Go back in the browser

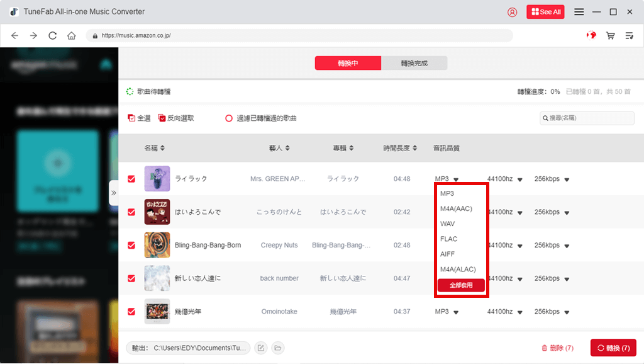[x=15, y=36]
